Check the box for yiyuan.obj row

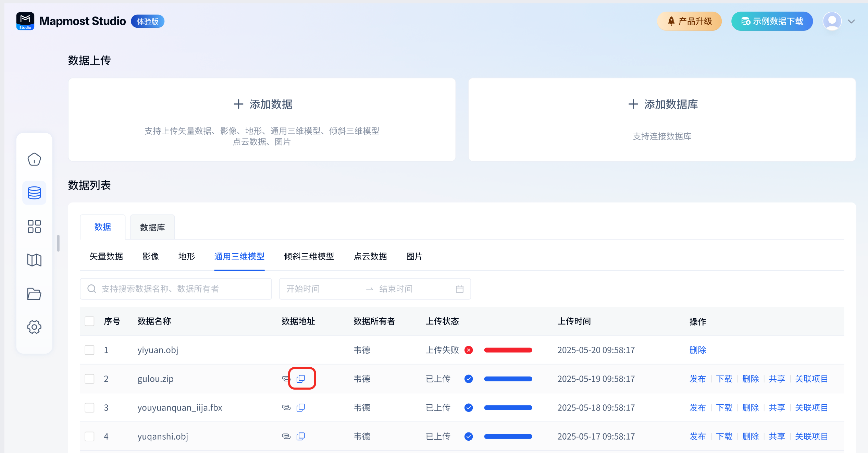pos(89,350)
